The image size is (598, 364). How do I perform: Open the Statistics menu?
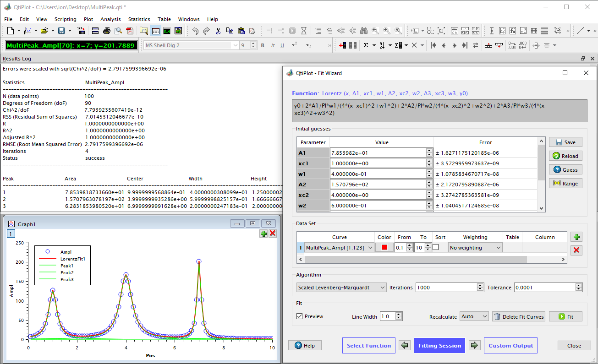[139, 19]
